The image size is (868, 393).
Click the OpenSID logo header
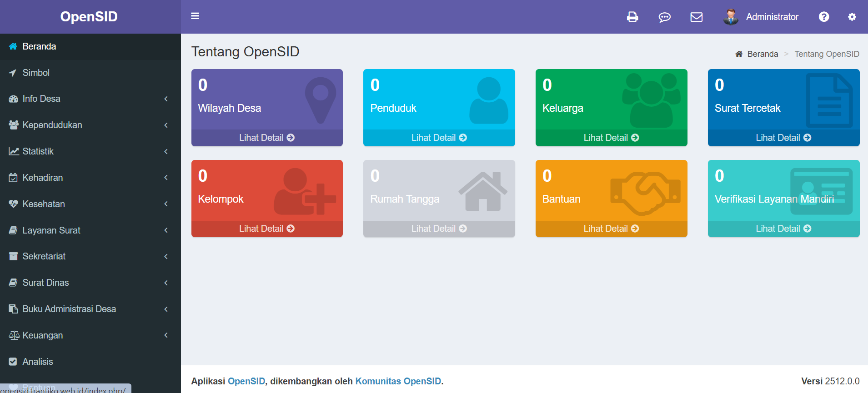coord(89,16)
